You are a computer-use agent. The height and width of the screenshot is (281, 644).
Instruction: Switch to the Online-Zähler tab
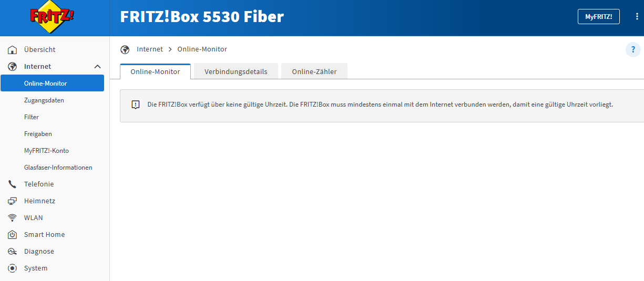(x=314, y=71)
